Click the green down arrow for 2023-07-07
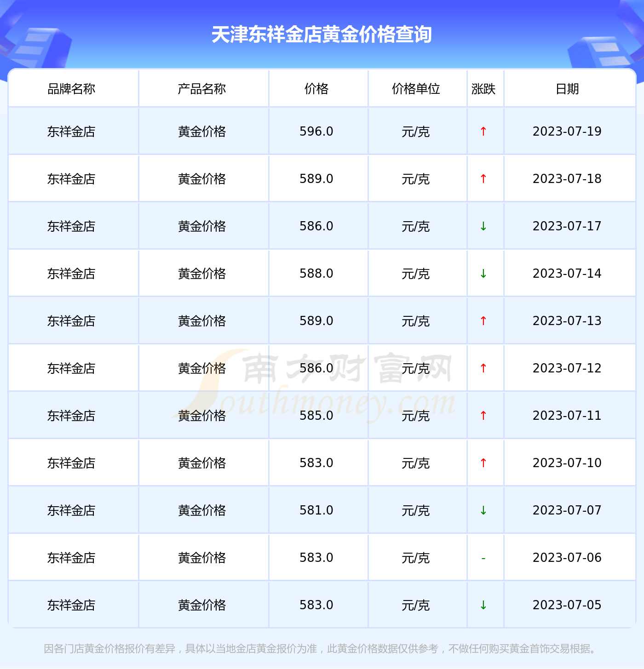Image resolution: width=644 pixels, height=669 pixels. click(483, 510)
